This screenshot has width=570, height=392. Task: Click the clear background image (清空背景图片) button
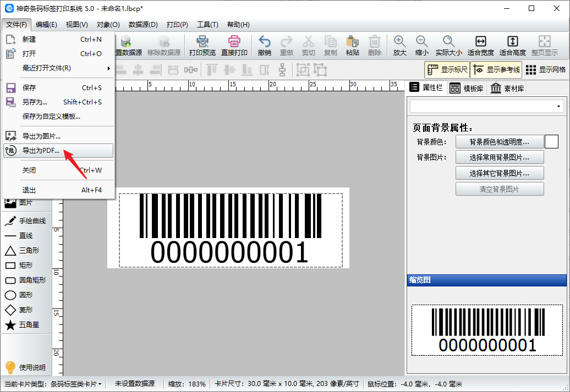[500, 189]
